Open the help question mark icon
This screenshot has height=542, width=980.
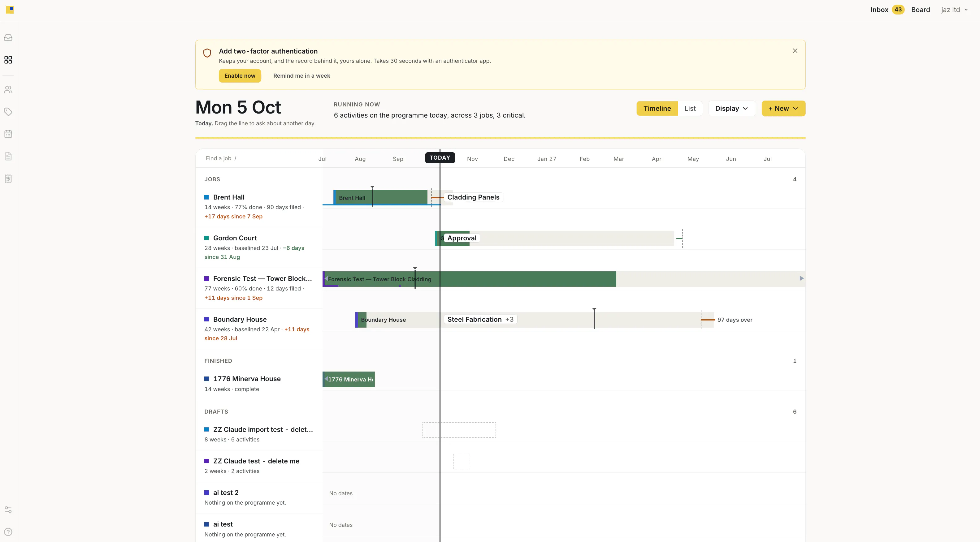[8, 532]
